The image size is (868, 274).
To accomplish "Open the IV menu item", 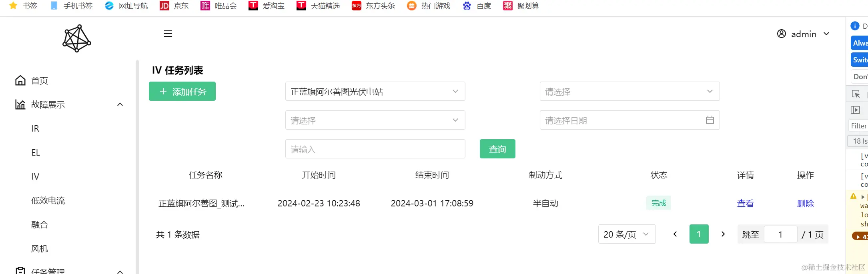I will [35, 176].
